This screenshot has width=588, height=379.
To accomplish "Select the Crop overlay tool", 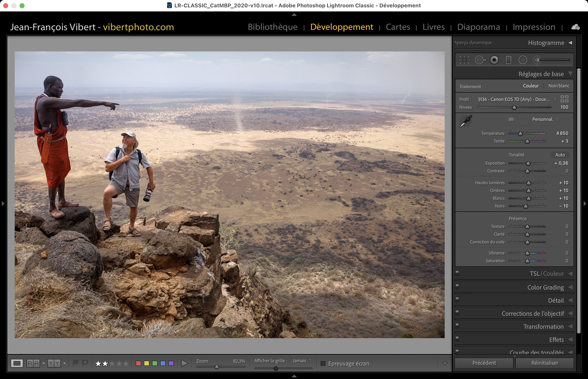I will pyautogui.click(x=464, y=60).
